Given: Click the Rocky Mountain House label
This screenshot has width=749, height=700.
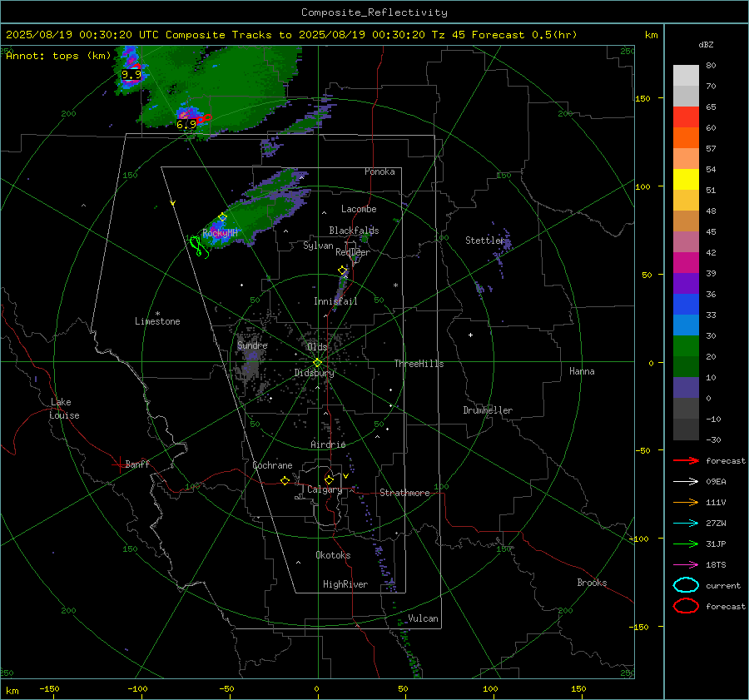Looking at the screenshot, I should coord(220,233).
